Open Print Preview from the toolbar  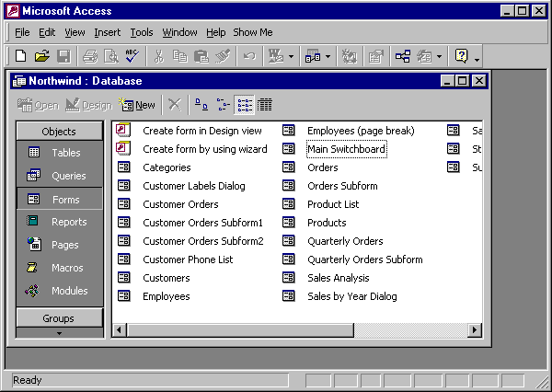(111, 56)
